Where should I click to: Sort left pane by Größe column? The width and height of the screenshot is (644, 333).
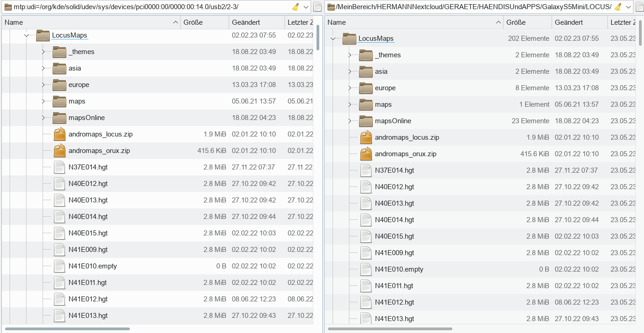[x=204, y=22]
